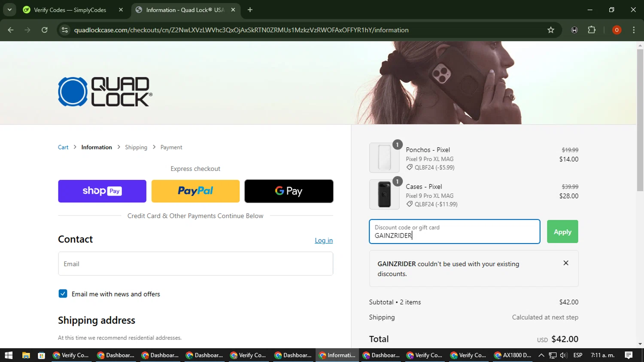Viewport: 644px width, 362px height.
Task: Open the AX1800 taskbar window
Action: point(513,355)
